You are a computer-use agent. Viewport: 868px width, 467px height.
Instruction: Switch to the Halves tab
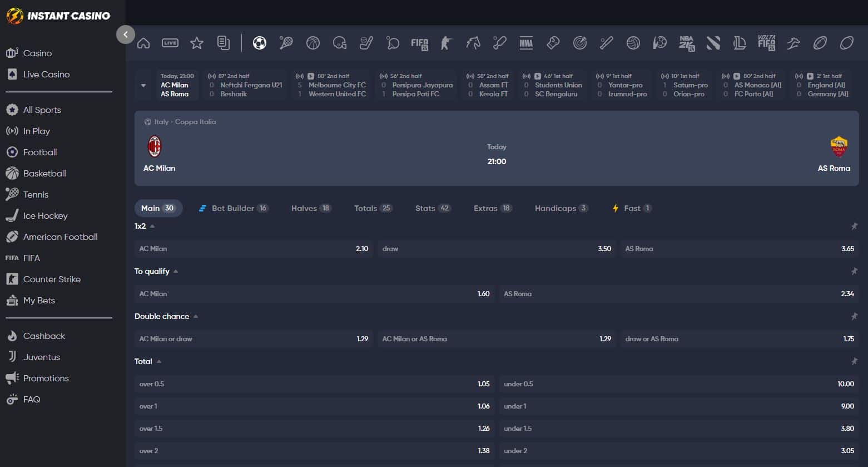[311, 208]
